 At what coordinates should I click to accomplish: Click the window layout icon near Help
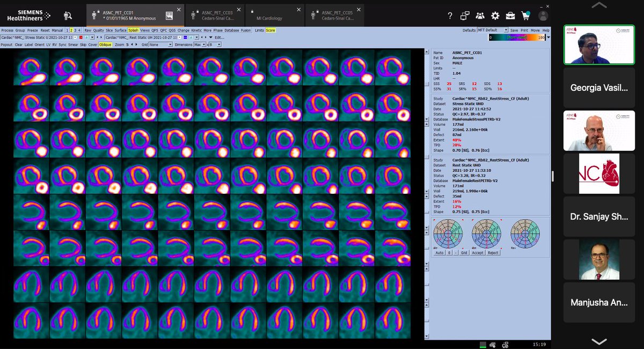pos(465,16)
